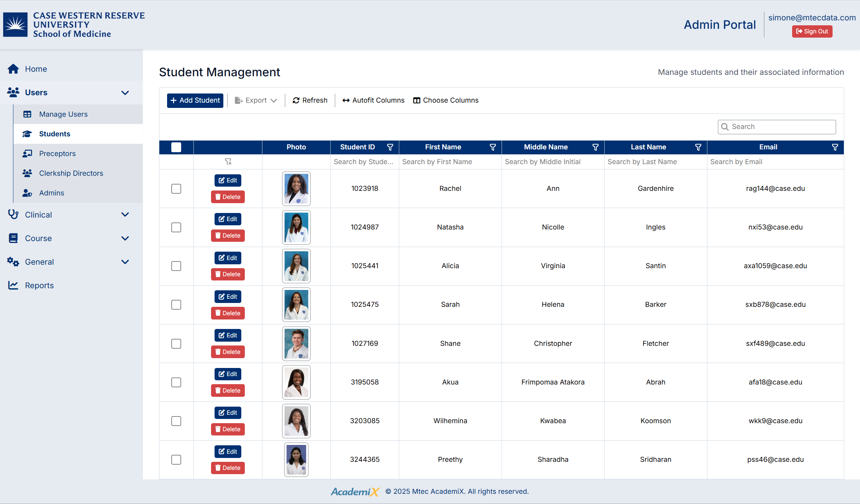Screen dimensions: 860x504
Task: Click the Search by Last Name field
Action: (x=655, y=162)
